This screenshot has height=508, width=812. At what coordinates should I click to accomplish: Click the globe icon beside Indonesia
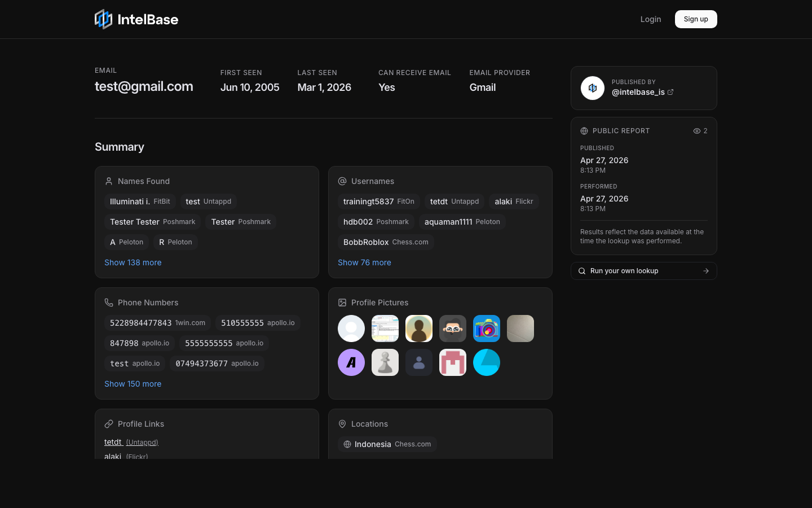tap(347, 444)
